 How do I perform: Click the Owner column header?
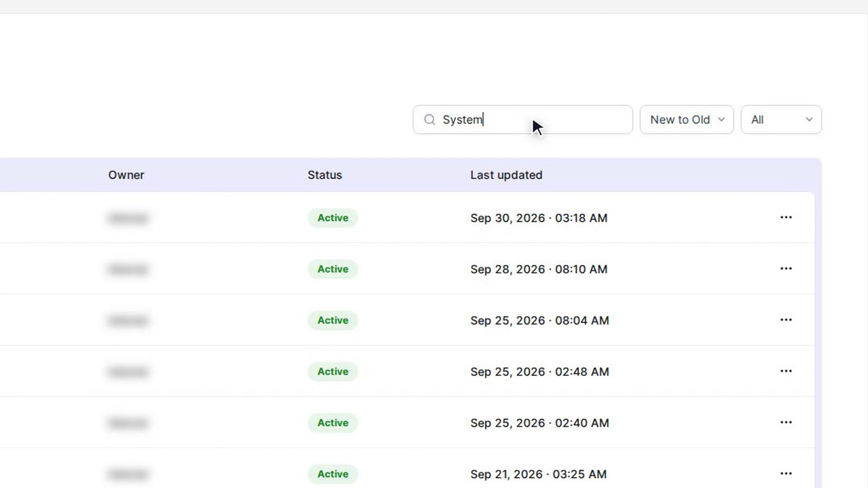[x=126, y=175]
